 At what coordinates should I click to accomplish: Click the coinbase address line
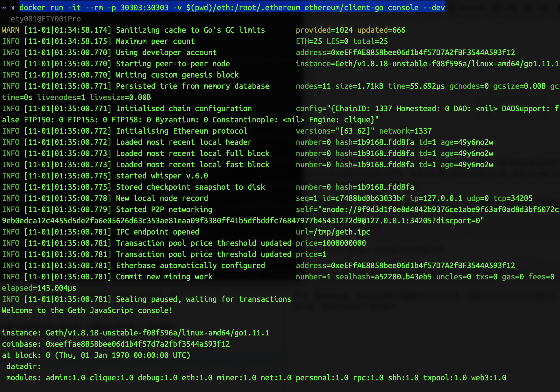[x=116, y=344]
